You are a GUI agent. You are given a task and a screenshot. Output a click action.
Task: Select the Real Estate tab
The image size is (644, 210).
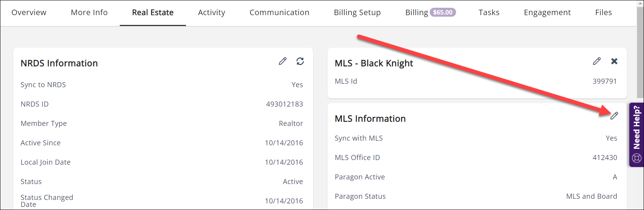coord(153,12)
